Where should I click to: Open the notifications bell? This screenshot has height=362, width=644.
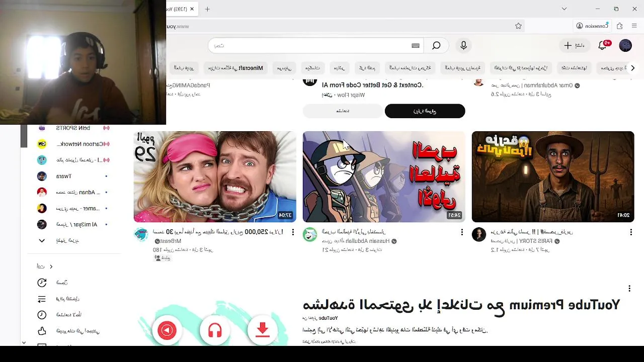point(603,46)
